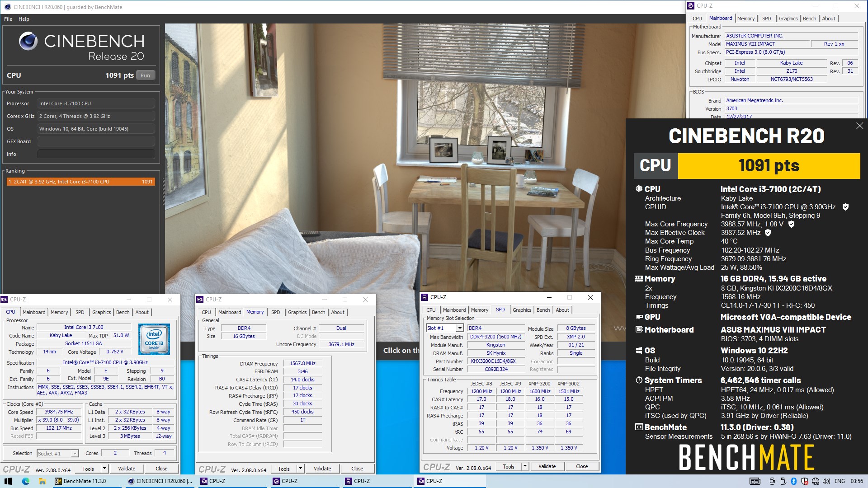Run the Cinebench CPU test
868x488 pixels.
(145, 75)
